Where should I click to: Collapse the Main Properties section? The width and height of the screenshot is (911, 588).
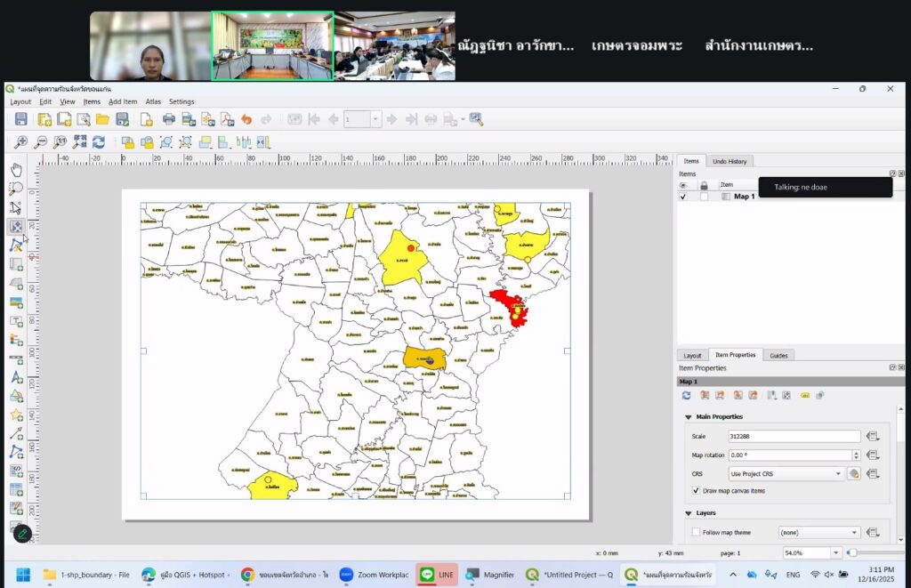tap(688, 417)
